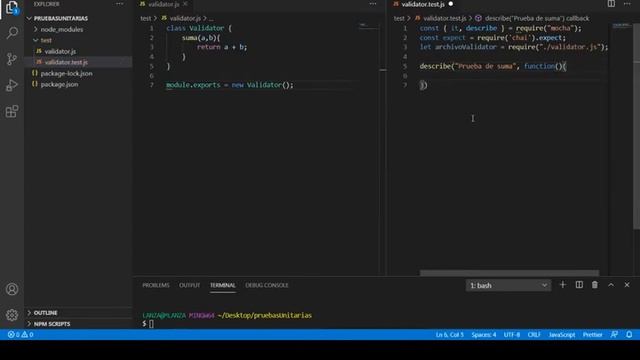Screen dimensions: 640x360
Task: Open the Explorer view in activity bar
Action: click(12, 8)
